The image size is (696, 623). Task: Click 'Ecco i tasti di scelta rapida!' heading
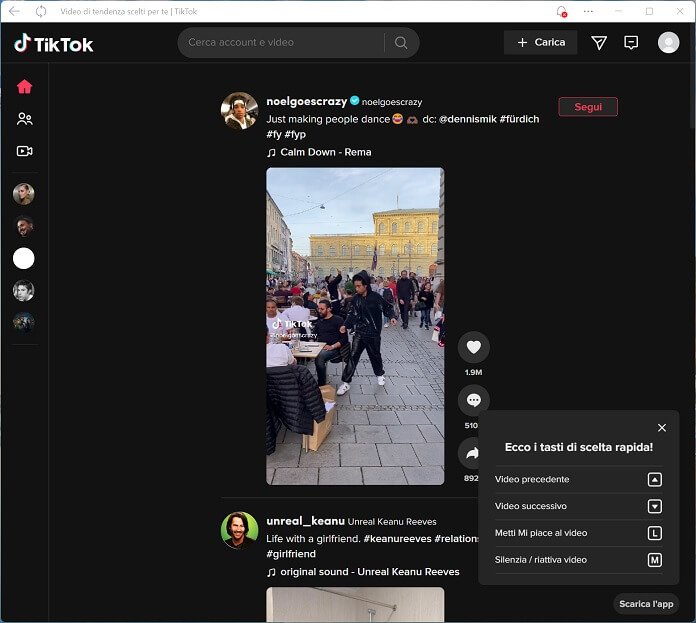coord(578,447)
